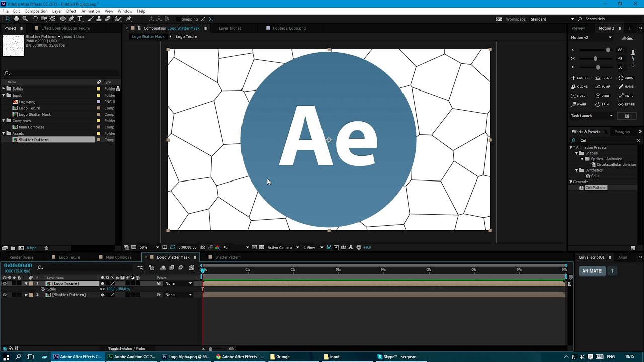Select the Ellipse shape tool
Image resolution: width=644 pixels, height=362 pixels.
pyautogui.click(x=63, y=19)
